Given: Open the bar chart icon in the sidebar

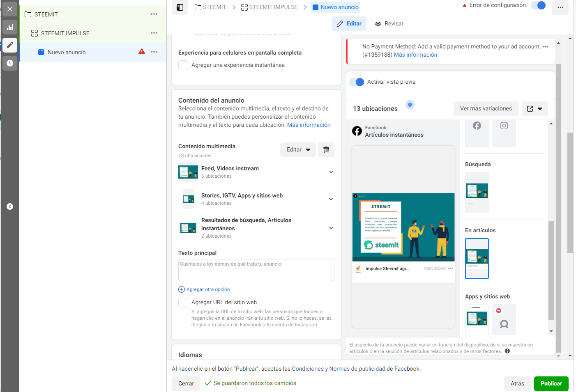Looking at the screenshot, I should click(10, 27).
